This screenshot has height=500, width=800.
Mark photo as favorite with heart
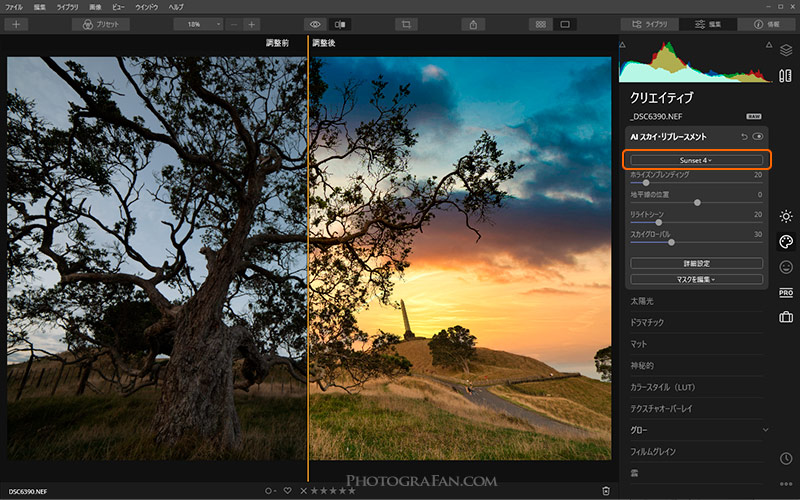point(288,491)
